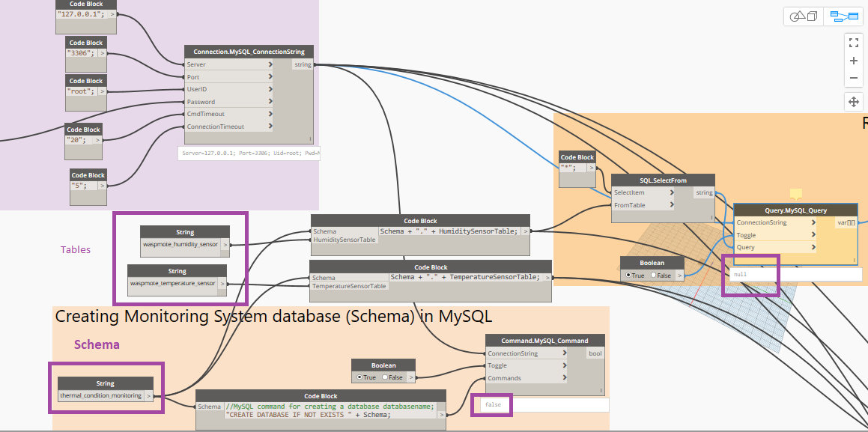Click "null" preview under Query.MySQL_Query
The width and height of the screenshot is (868, 432).
740,274
